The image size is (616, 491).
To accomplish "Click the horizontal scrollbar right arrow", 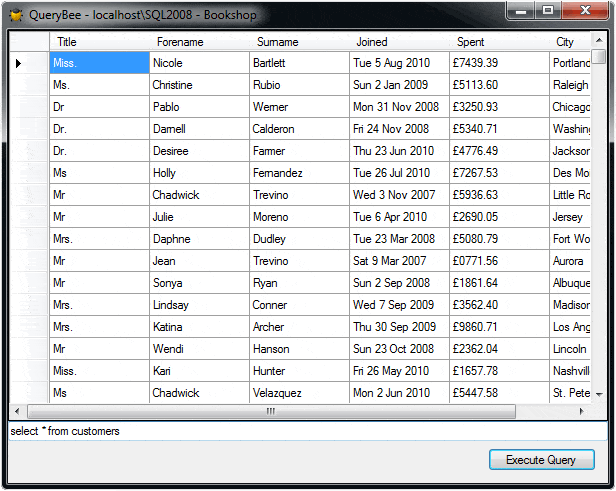I will [583, 411].
